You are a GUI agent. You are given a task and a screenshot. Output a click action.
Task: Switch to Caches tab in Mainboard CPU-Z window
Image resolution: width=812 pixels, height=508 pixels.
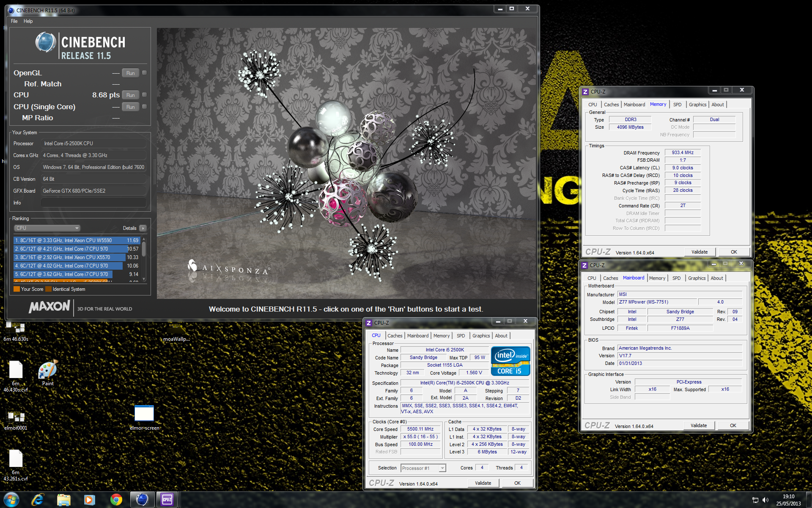click(610, 278)
